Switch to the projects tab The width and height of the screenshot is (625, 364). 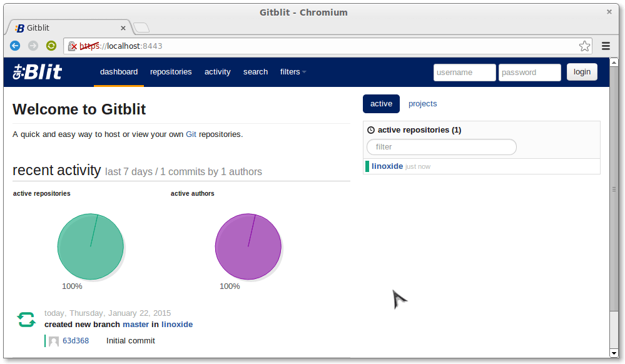coord(422,103)
